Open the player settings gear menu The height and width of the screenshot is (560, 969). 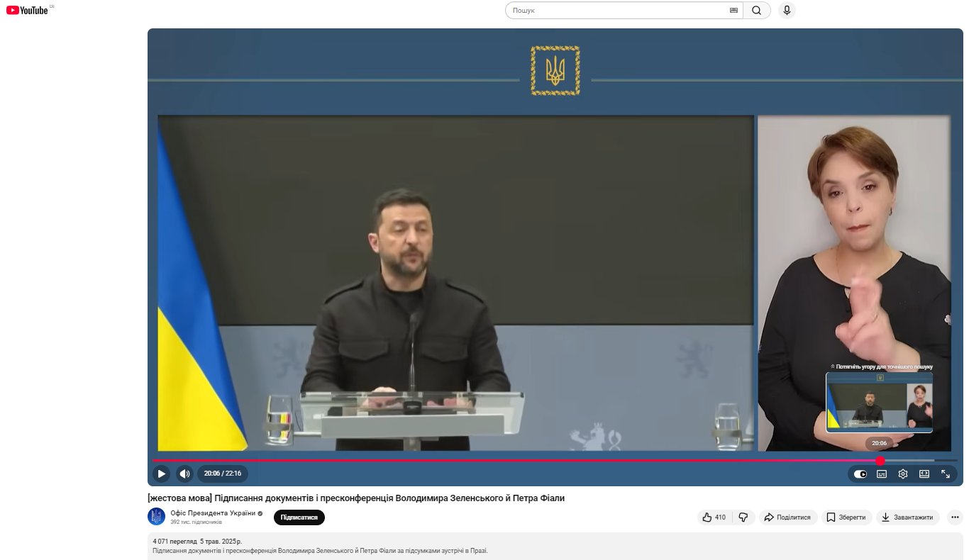[903, 474]
